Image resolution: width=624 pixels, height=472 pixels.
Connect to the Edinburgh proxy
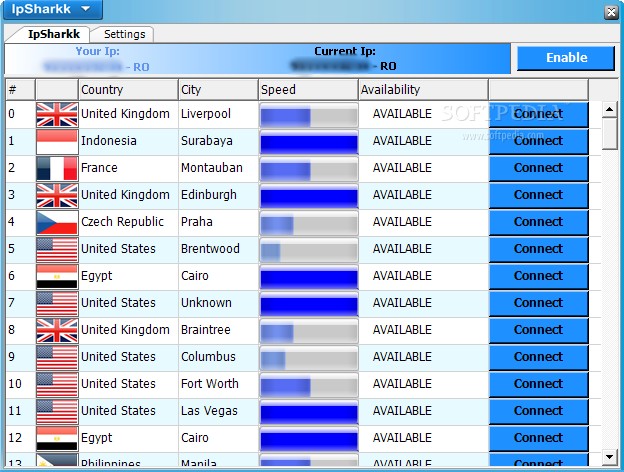538,195
